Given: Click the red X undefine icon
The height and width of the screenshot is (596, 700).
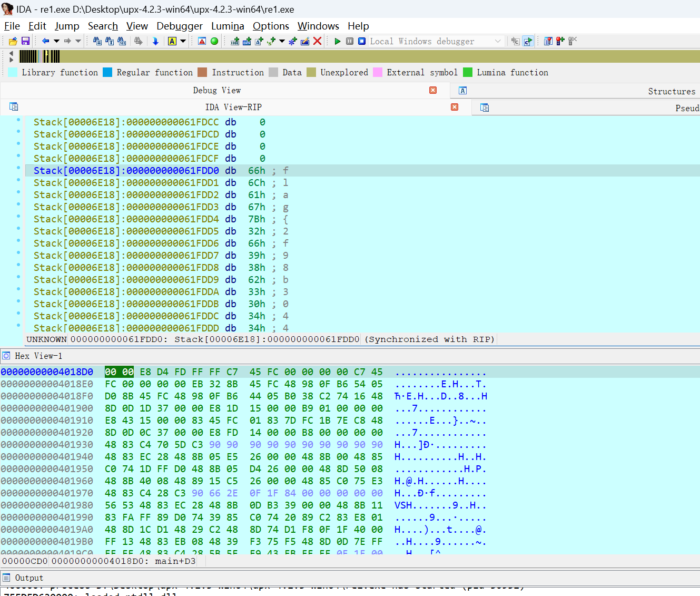Looking at the screenshot, I should (318, 41).
